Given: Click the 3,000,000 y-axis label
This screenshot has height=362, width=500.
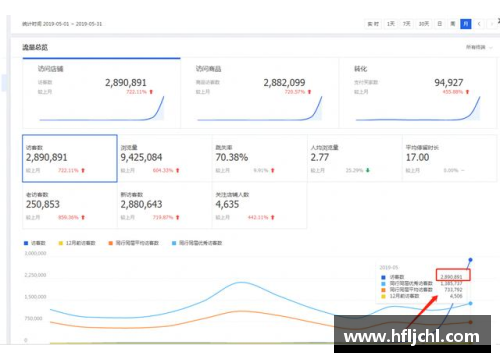Looking at the screenshot, I should [35, 253].
